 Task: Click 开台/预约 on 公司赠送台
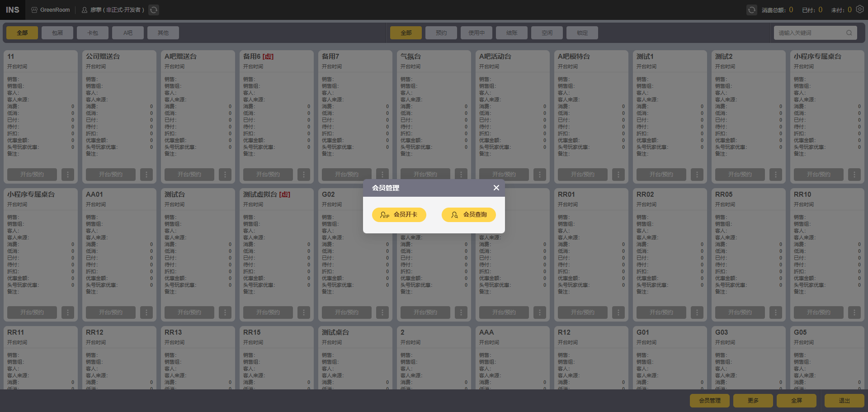(111, 174)
